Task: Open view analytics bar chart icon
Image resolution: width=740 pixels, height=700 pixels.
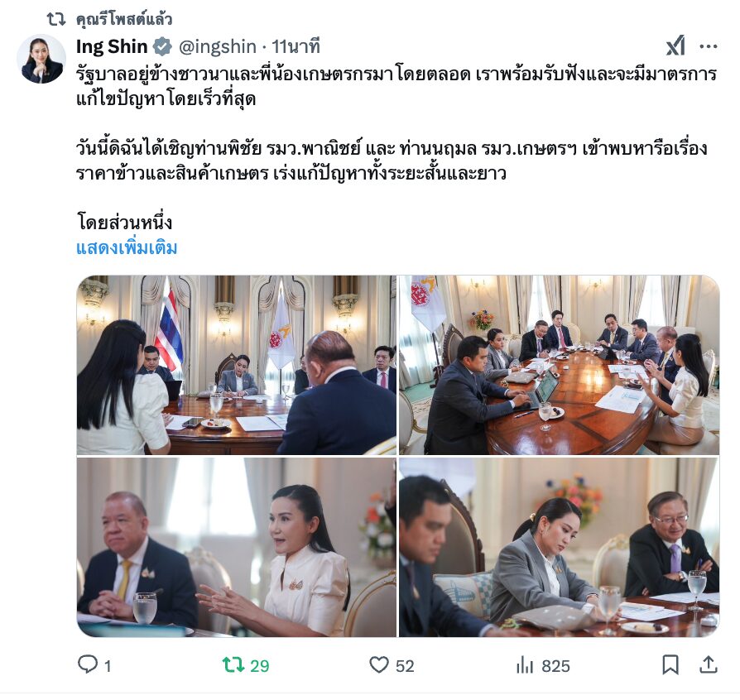Action: (x=525, y=665)
